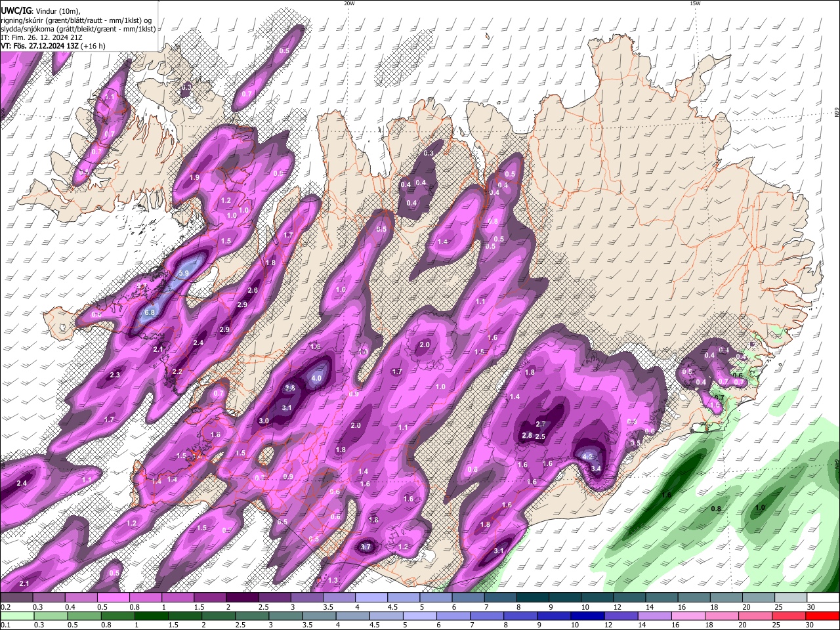Click the bright pink swatch between 0.5 and 0.8, purple legend

[113, 598]
